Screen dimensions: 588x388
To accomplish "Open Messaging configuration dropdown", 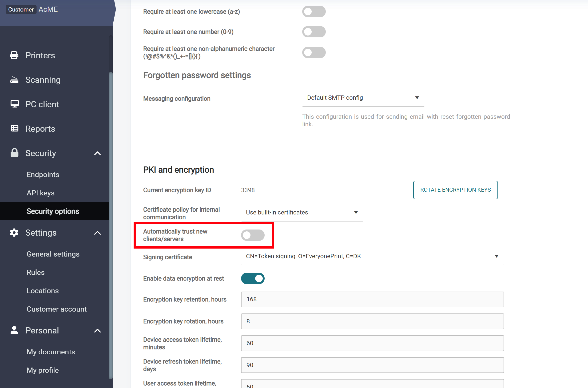I will coord(363,98).
